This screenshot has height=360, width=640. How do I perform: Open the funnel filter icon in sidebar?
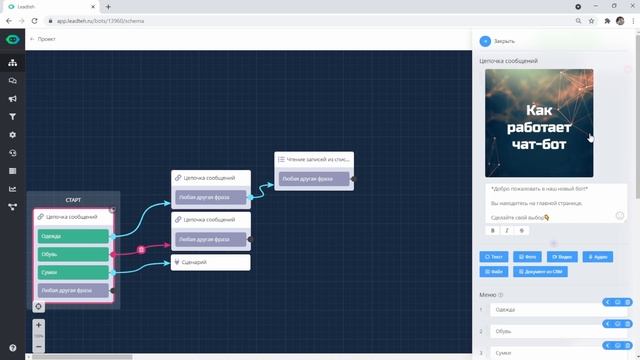tap(13, 117)
